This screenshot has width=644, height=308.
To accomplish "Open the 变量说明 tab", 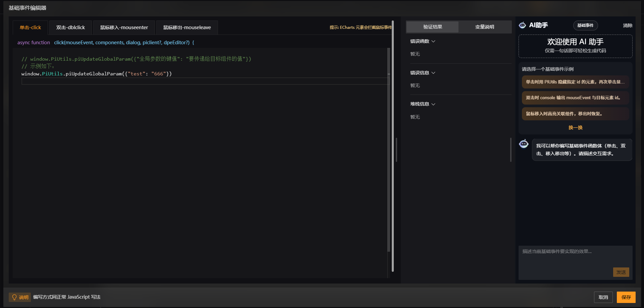I will click(x=485, y=27).
